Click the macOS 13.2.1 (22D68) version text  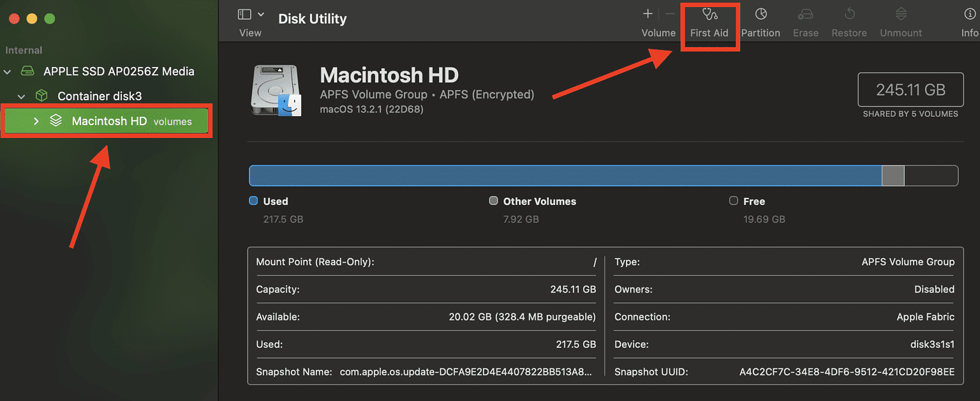click(x=371, y=109)
